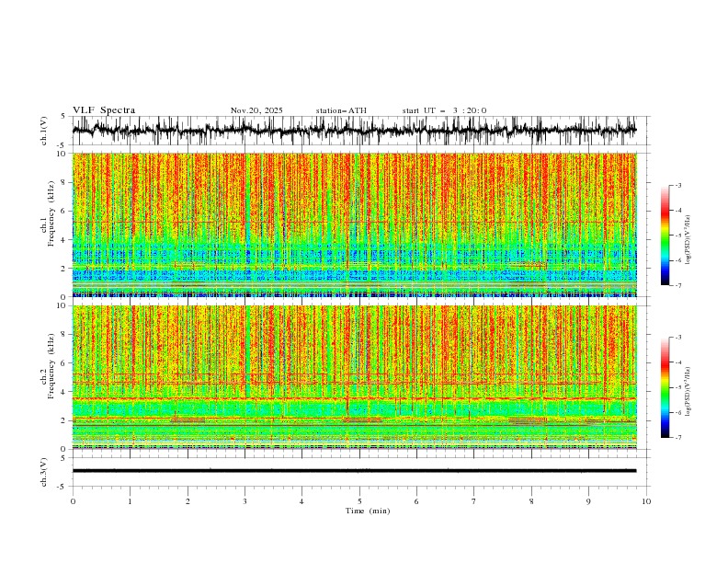
Task: Click time axis tick label "1"
Action: pyautogui.click(x=130, y=501)
